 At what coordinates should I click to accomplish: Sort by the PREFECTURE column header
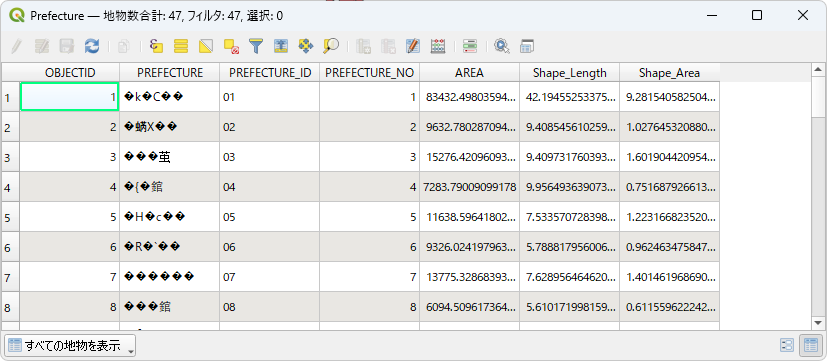click(170, 73)
